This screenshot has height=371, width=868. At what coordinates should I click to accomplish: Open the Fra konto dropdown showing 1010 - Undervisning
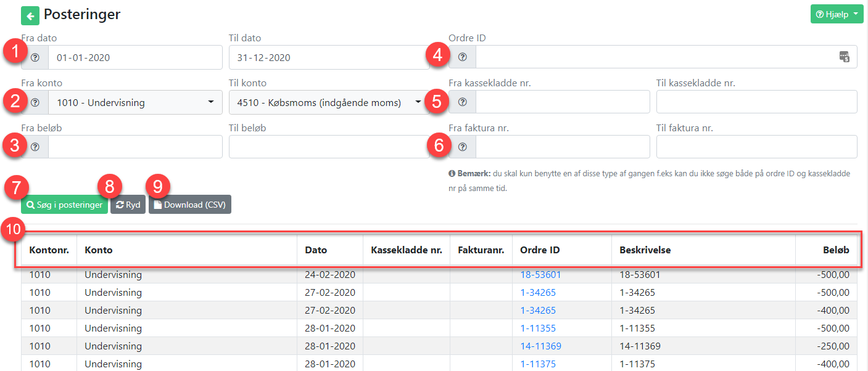[135, 102]
